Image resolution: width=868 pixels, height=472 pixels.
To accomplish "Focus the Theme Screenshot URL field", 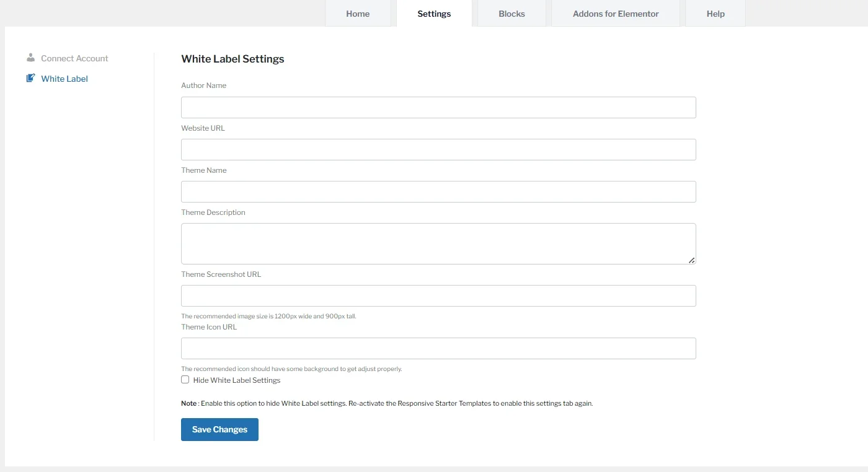I will 438,295.
